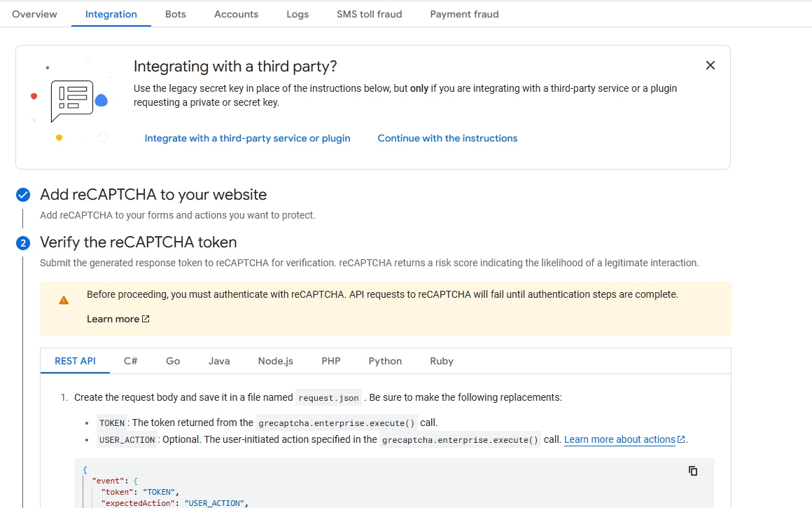Image resolution: width=812 pixels, height=508 pixels.
Task: Open the Logs tab
Action: 297,14
